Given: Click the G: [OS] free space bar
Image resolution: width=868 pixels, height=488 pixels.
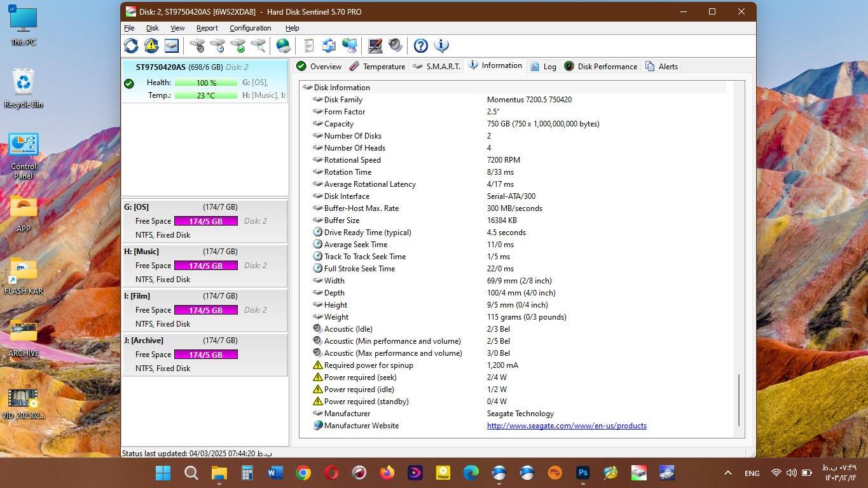Looking at the screenshot, I should (205, 221).
